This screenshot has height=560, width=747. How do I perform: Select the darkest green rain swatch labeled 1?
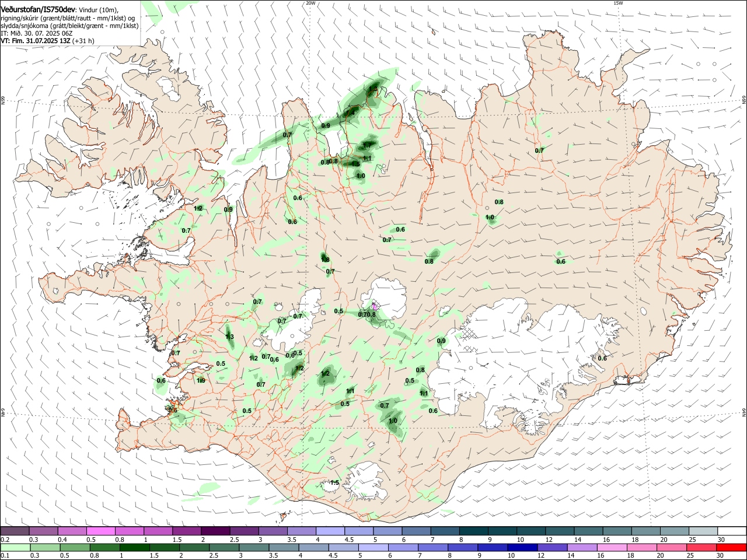pos(134,548)
